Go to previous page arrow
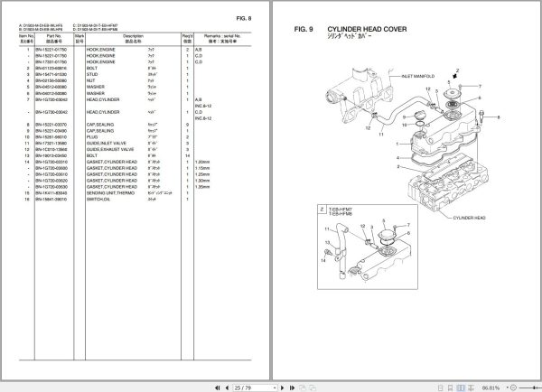The height and width of the screenshot is (392, 542). point(227,387)
